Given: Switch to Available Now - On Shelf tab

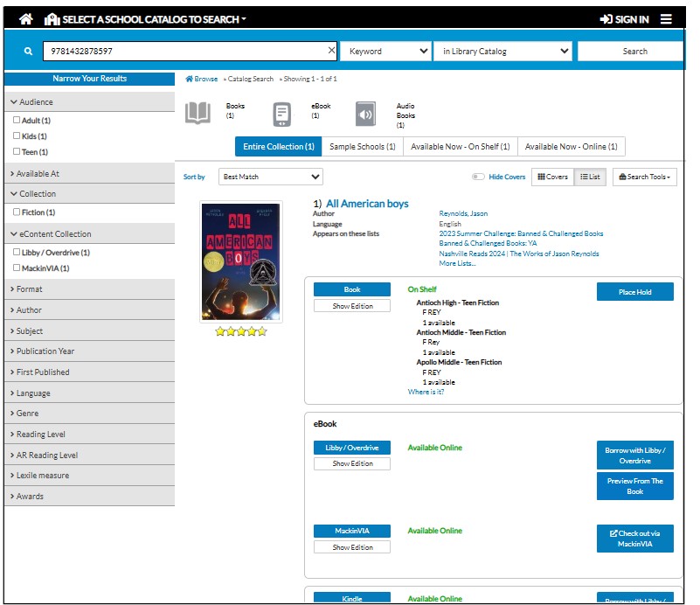Looking at the screenshot, I should click(460, 147).
